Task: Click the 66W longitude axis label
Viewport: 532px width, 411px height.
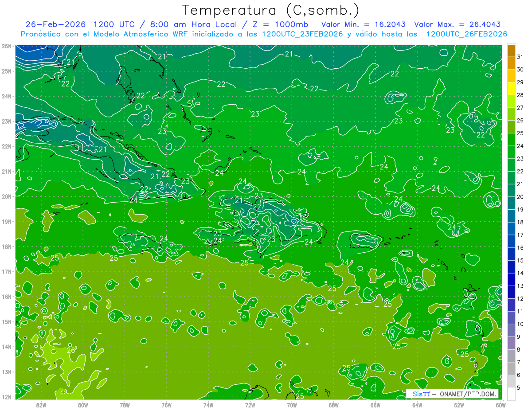Action: pos(375,405)
